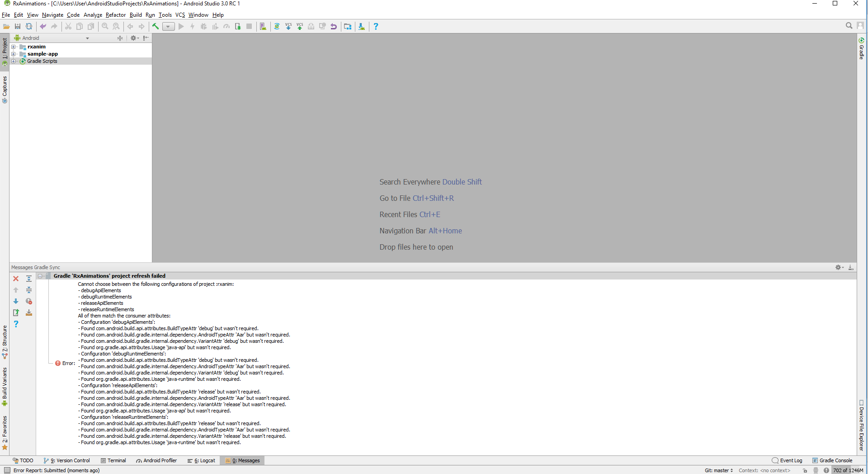Screen dimensions: 868x474
Task: Open Project panel gear settings
Action: click(134, 38)
